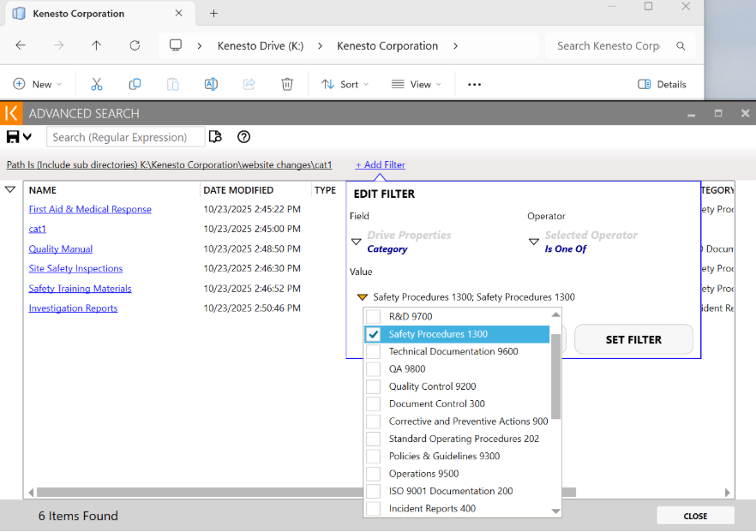This screenshot has height=532, width=756.
Task: Check the R&D 9700 checkbox
Action: [x=373, y=317]
